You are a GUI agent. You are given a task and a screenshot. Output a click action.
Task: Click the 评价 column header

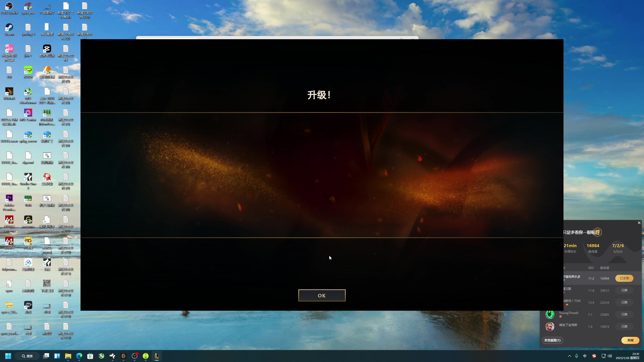pos(591,268)
